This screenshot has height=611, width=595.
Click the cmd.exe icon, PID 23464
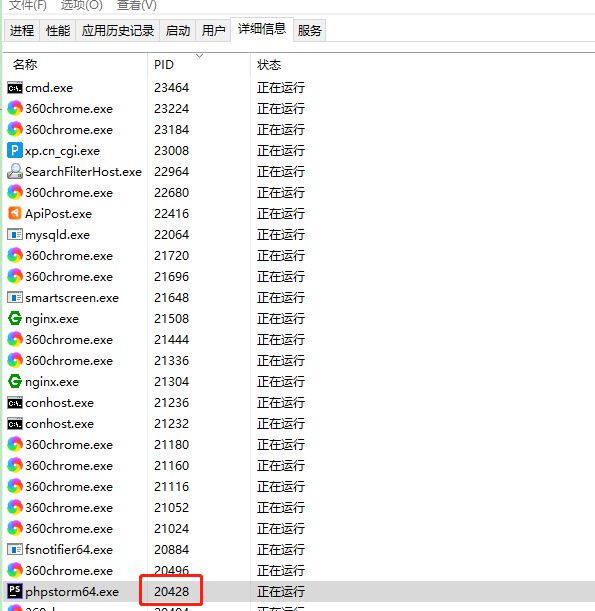15,88
